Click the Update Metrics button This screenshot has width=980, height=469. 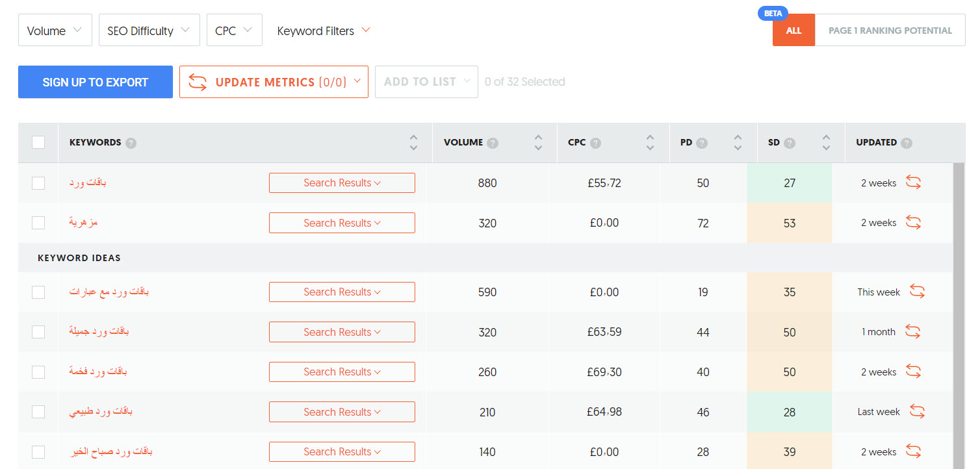(274, 82)
